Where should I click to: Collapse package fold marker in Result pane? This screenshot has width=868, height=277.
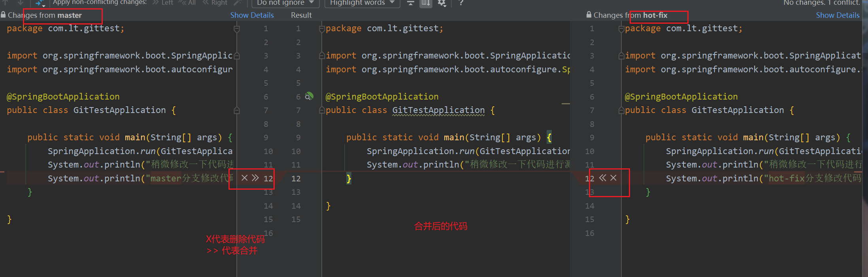[x=322, y=29]
